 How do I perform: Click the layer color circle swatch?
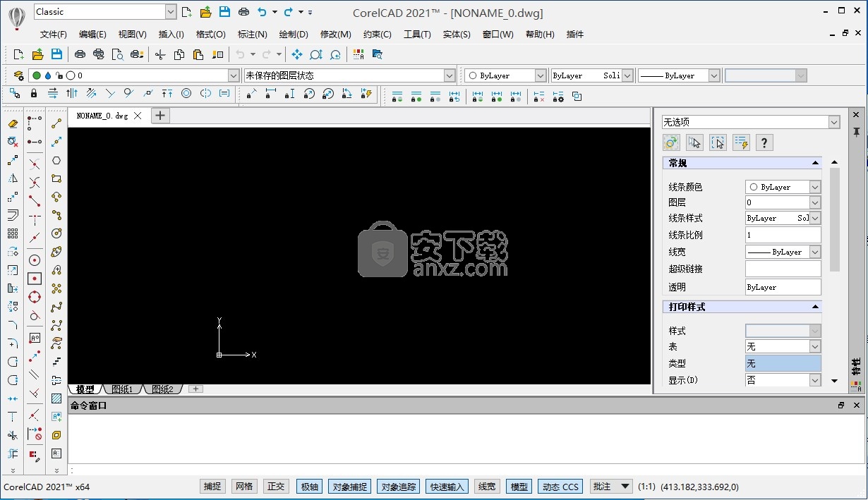coord(71,75)
